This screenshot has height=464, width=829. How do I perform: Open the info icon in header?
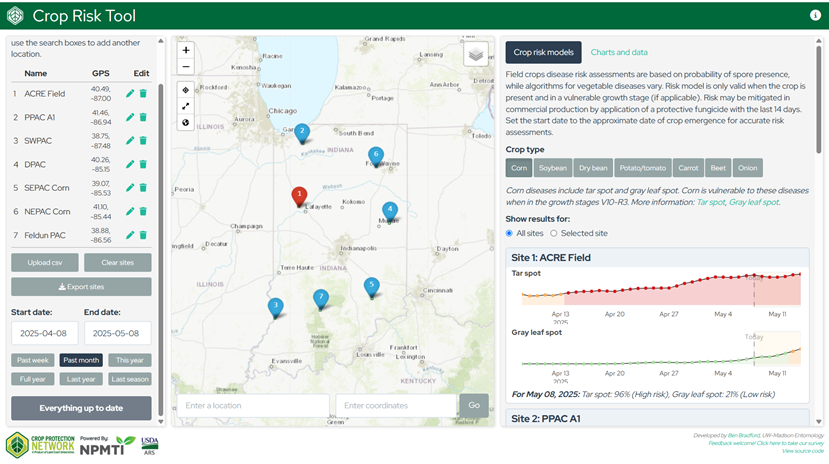click(x=815, y=16)
